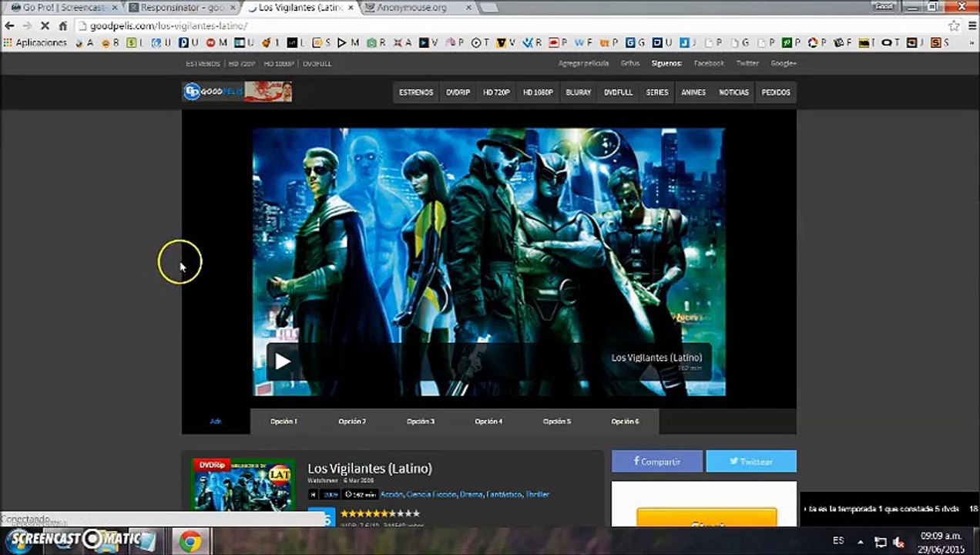Open the Acción genre link
The image size is (980, 555).
(x=391, y=495)
